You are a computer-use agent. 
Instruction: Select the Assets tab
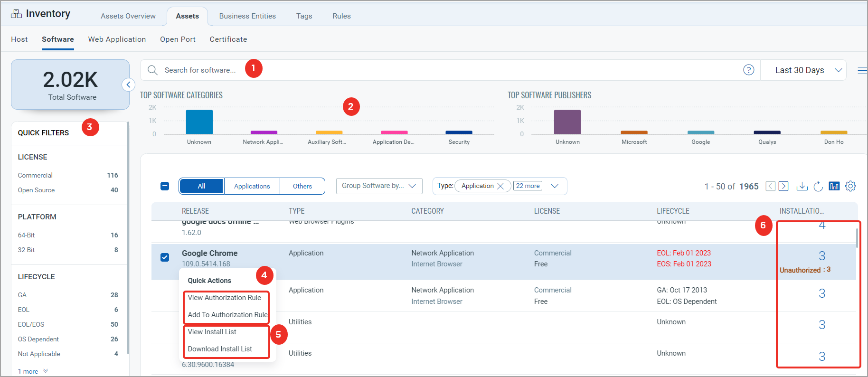point(188,16)
